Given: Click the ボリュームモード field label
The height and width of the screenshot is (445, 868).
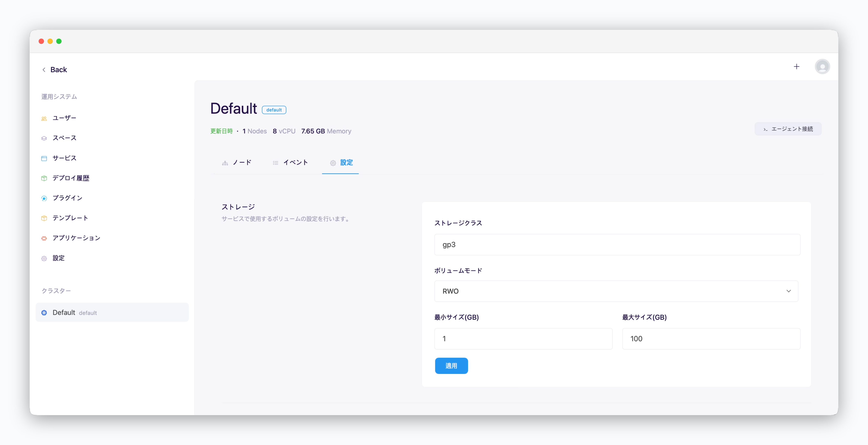Looking at the screenshot, I should [x=458, y=271].
